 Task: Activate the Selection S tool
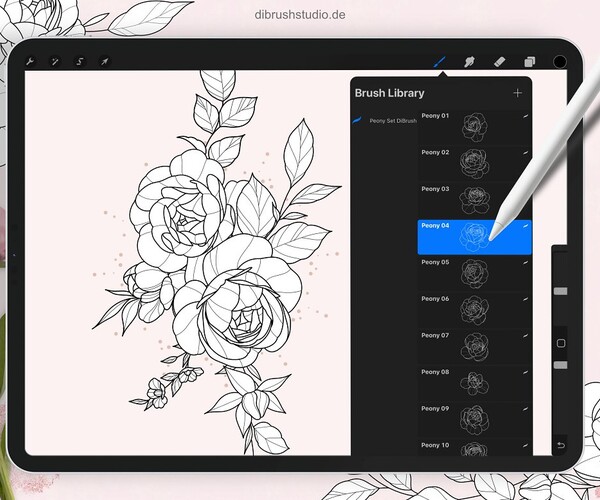pyautogui.click(x=80, y=61)
